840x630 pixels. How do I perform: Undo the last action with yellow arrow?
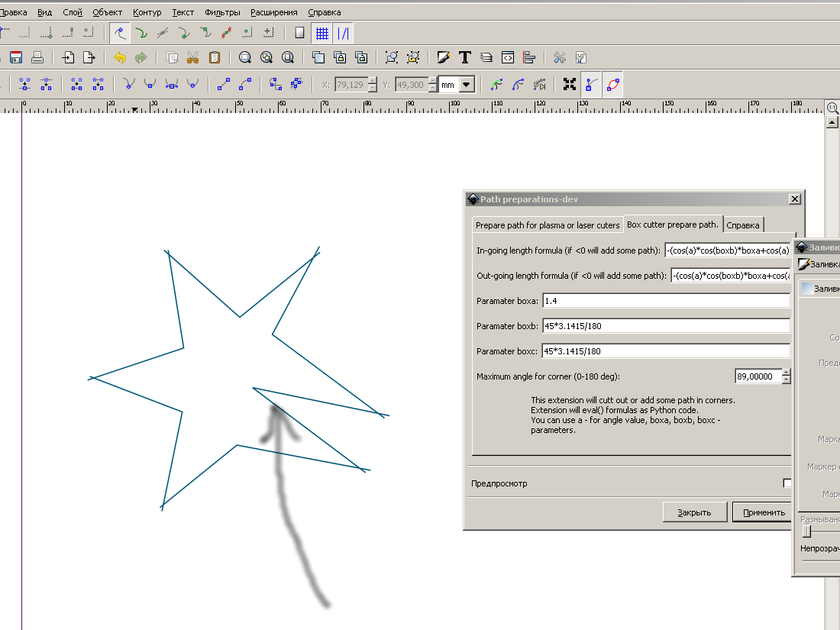119,57
